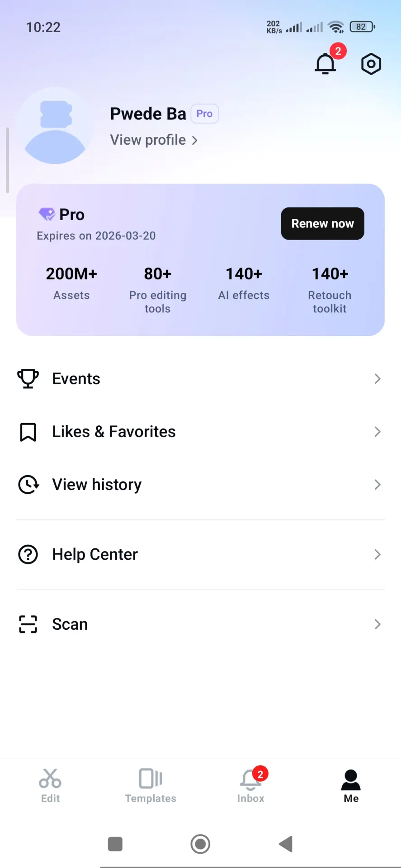Tap the Events trophy icon
Viewport: 401px width, 868px height.
28,379
